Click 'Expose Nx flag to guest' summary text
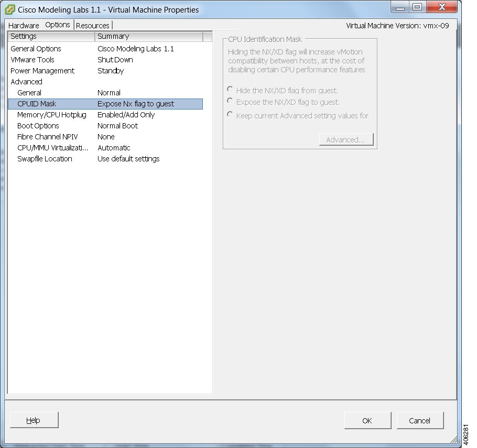 pyautogui.click(x=136, y=104)
